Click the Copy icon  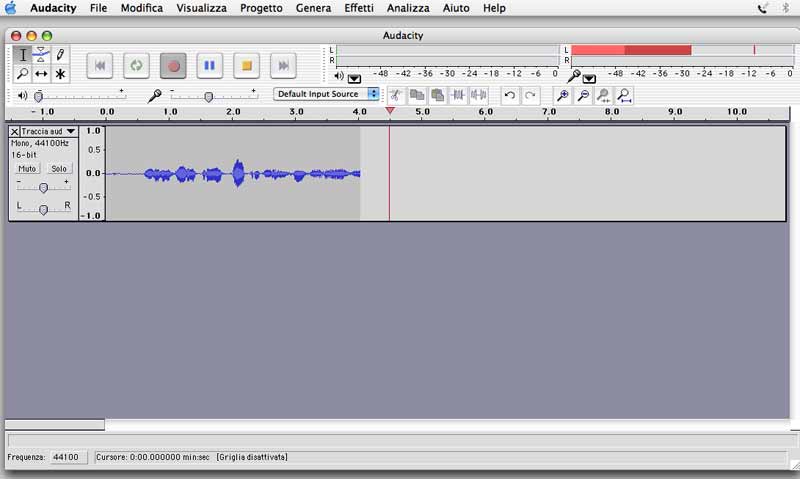click(x=417, y=95)
